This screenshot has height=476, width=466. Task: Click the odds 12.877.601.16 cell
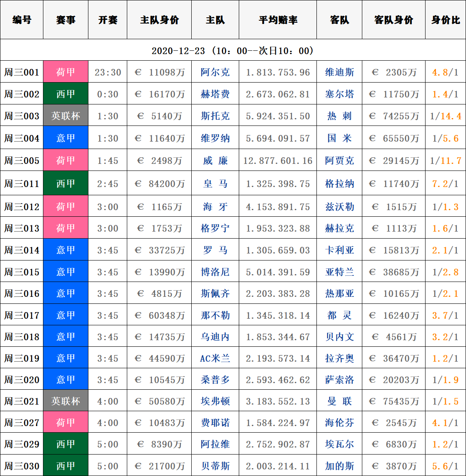click(278, 161)
